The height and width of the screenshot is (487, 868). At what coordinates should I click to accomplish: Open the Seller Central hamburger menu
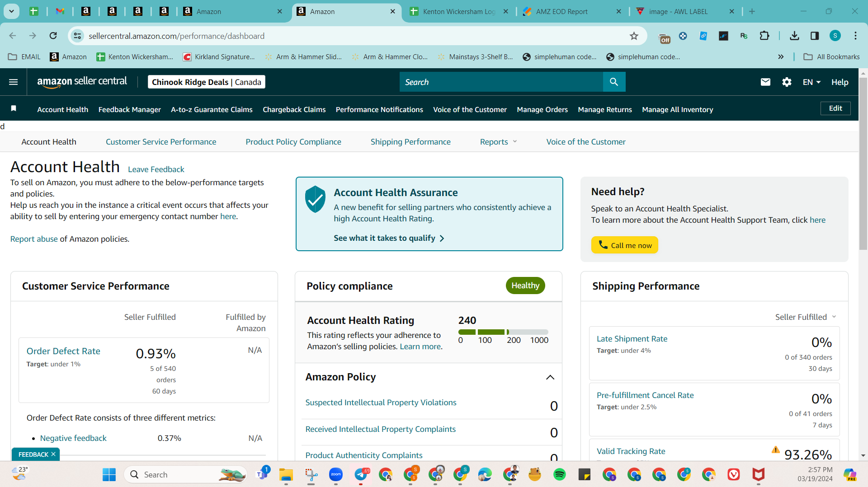14,82
